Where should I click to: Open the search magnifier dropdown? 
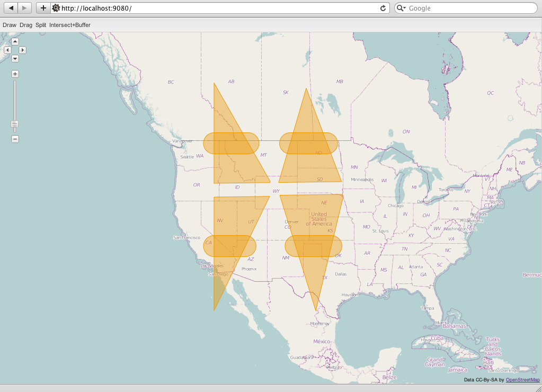coord(401,8)
